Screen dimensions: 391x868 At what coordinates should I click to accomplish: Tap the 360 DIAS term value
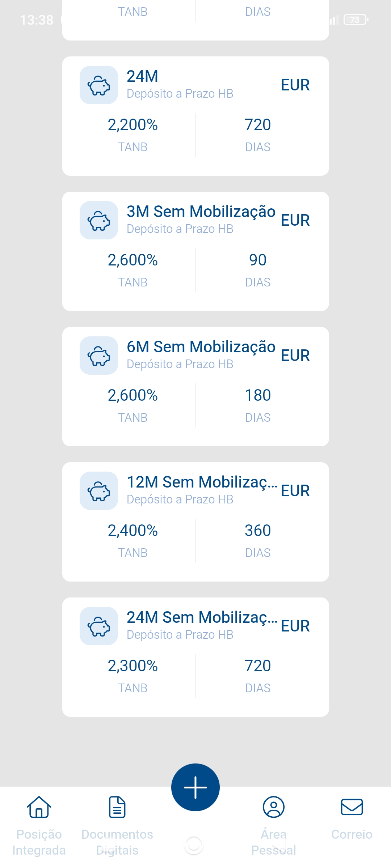258,531
